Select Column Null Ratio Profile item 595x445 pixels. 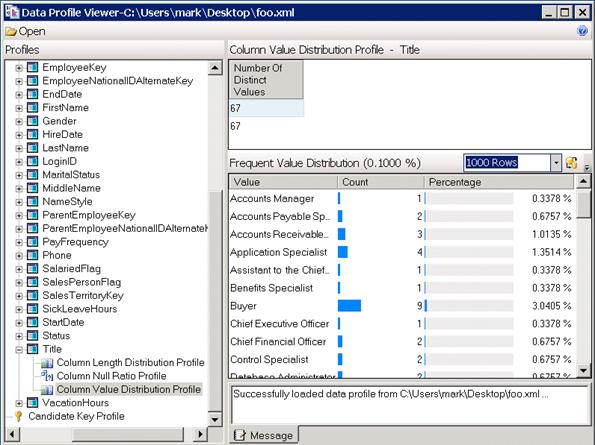112,376
